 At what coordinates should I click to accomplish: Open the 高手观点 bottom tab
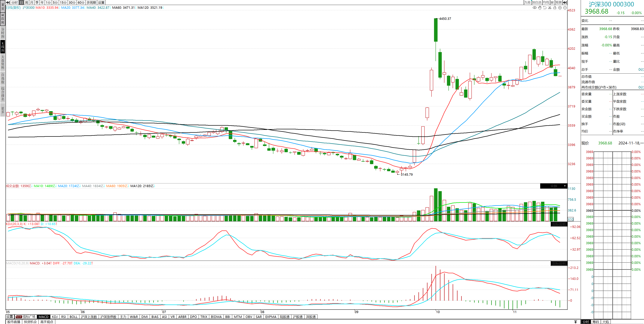[47, 322]
